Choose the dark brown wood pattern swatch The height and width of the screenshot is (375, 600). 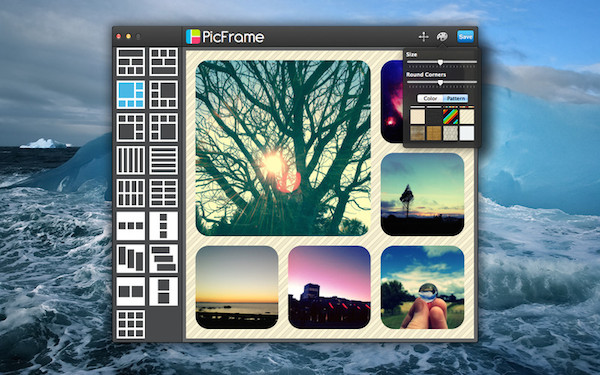[417, 133]
